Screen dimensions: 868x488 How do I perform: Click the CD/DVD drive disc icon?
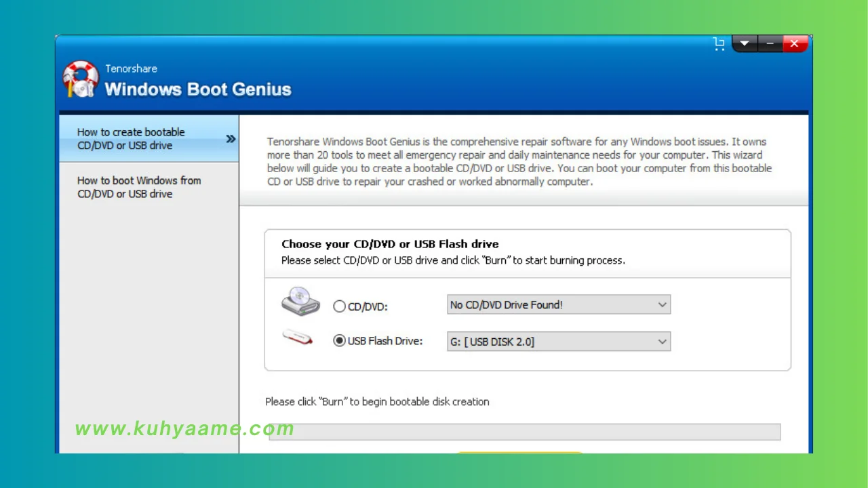click(300, 301)
